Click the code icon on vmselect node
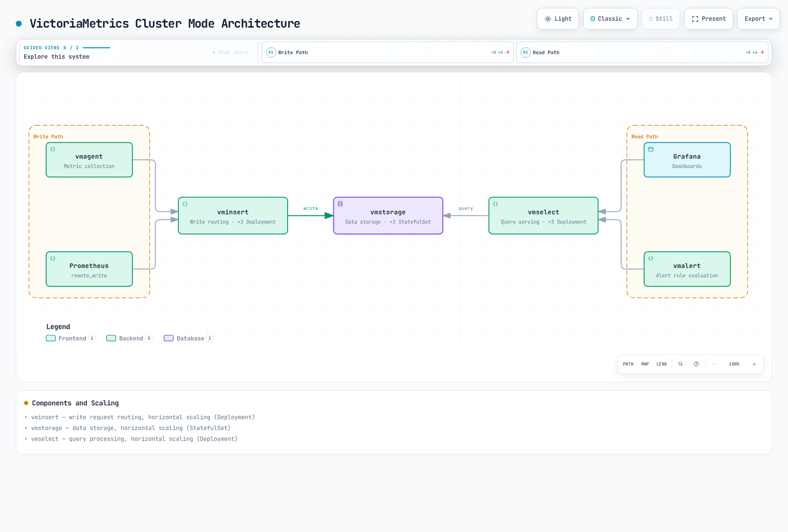 pyautogui.click(x=495, y=204)
